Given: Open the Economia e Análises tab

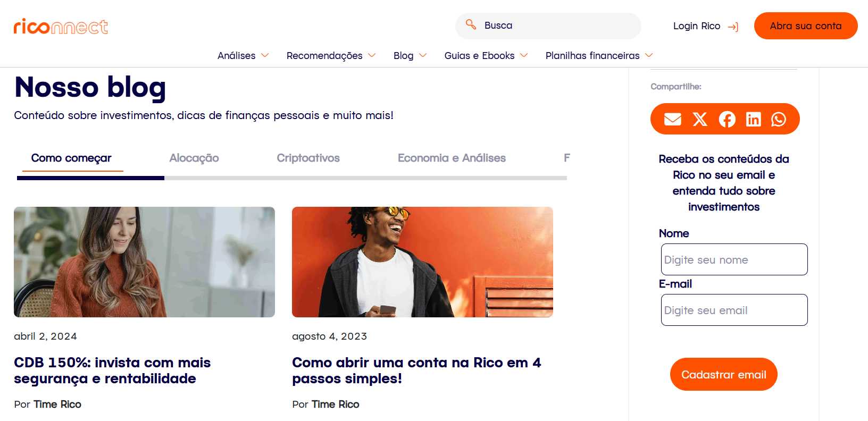Looking at the screenshot, I should tap(452, 158).
